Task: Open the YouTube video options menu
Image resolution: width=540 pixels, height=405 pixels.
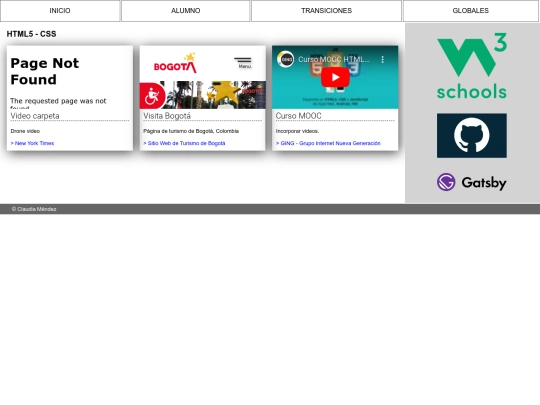Action: coord(382,59)
